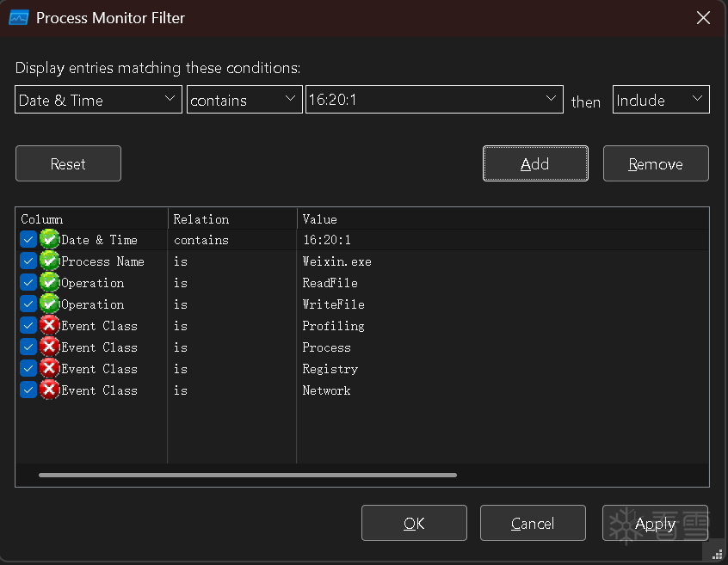This screenshot has height=565, width=728.
Task: Disable the WriteFile operation filter checkbox
Action: [28, 304]
